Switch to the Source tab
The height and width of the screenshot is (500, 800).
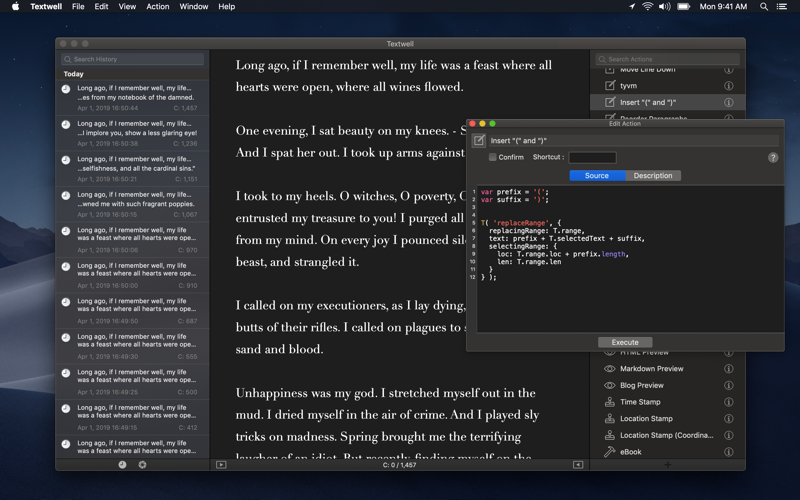point(597,176)
